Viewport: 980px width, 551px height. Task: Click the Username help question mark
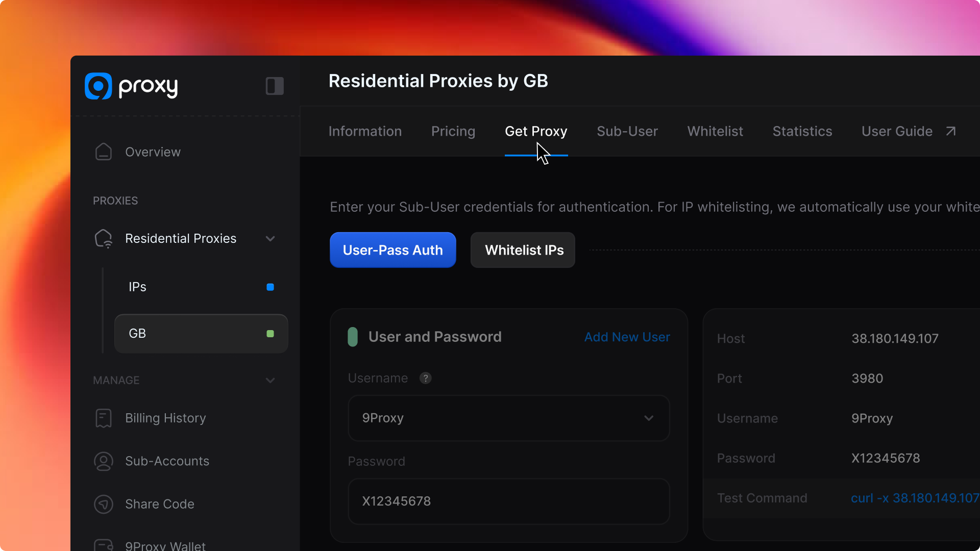[425, 378]
